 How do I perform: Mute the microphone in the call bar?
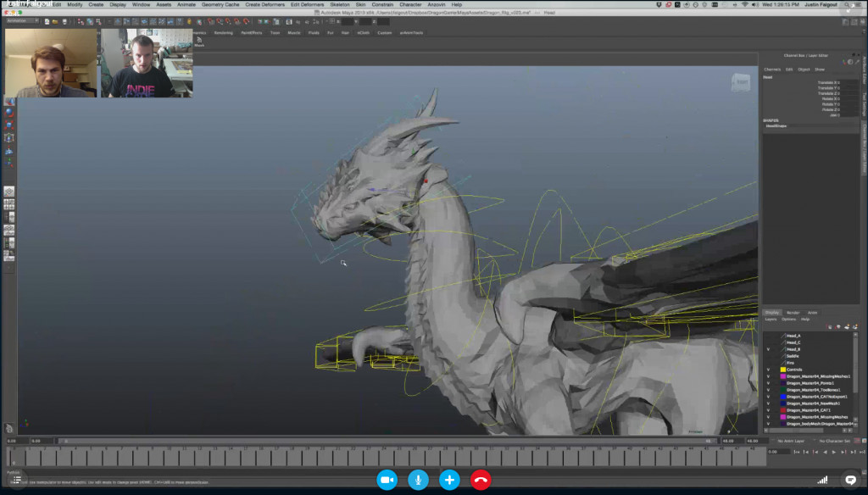coord(419,479)
